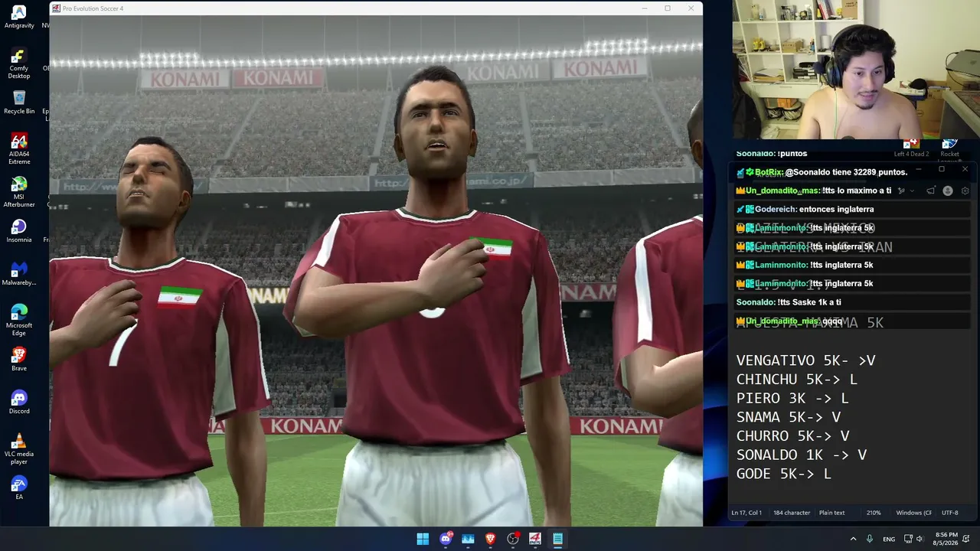The height and width of the screenshot is (551, 980).
Task: Open MSI Afterburner shortcut
Action: click(x=19, y=192)
